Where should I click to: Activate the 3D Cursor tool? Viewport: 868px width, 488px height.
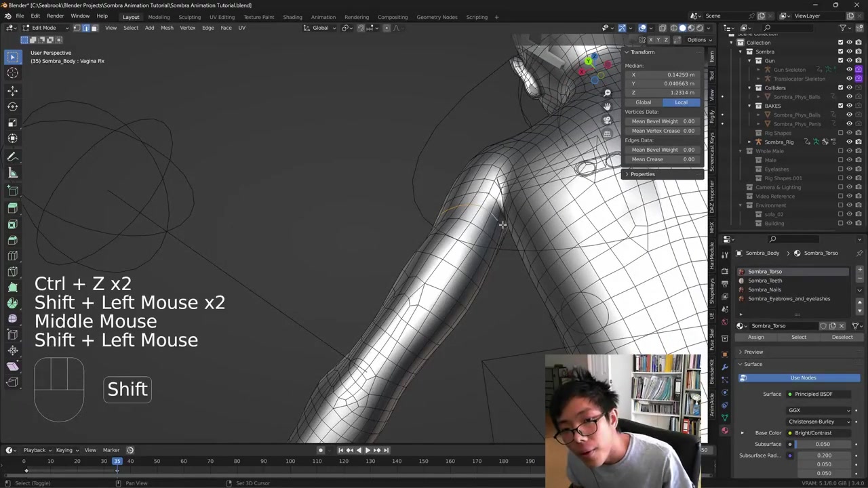12,73
